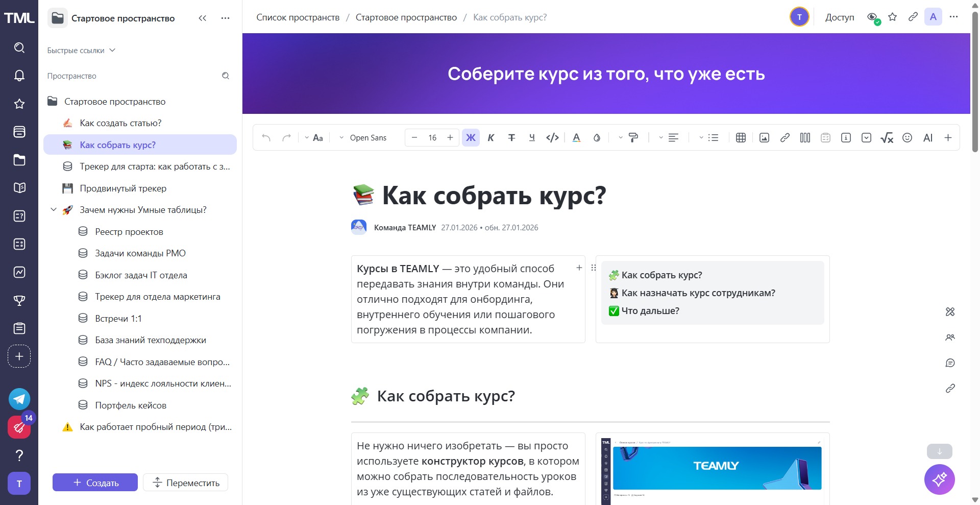Apply italic formatting (К)

coord(491,137)
